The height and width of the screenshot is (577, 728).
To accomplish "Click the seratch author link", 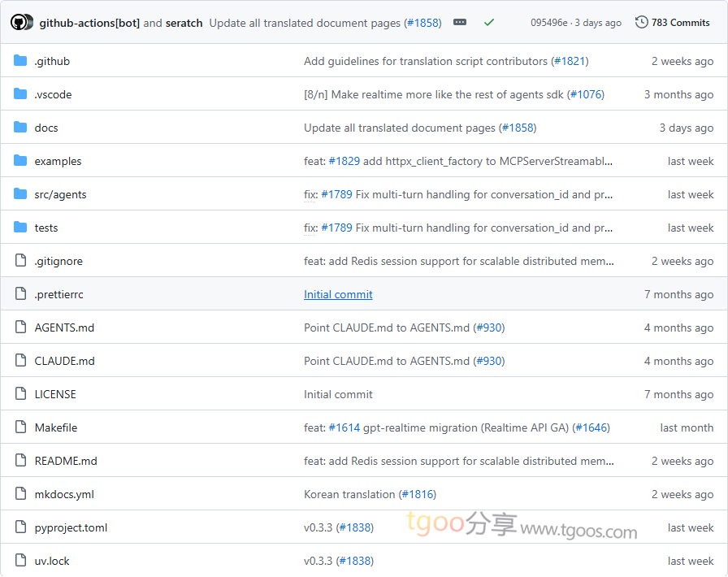I will pos(184,23).
